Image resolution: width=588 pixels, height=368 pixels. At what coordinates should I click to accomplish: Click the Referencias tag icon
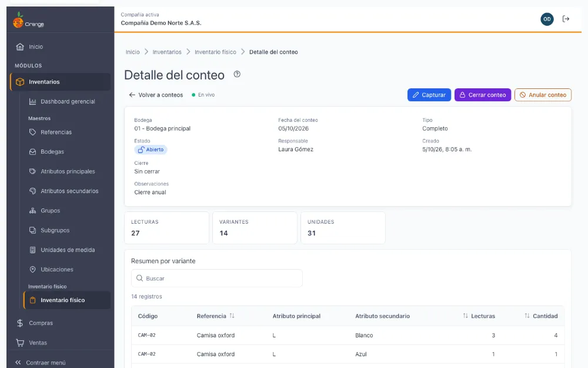(32, 132)
